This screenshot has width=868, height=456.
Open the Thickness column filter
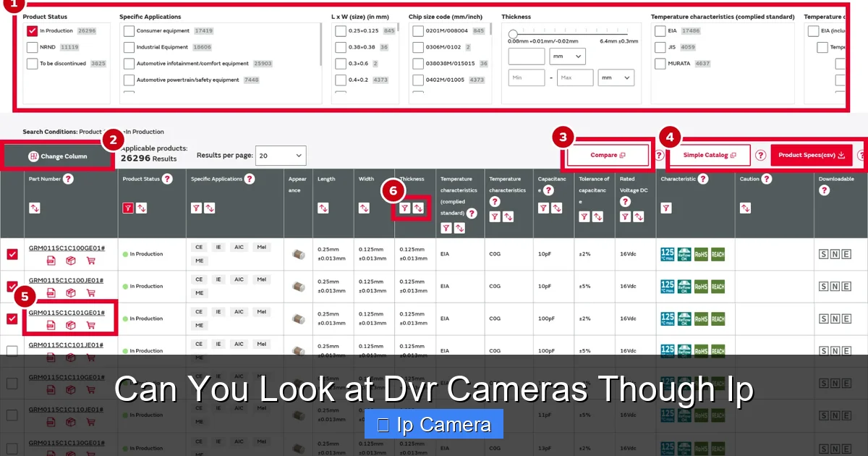click(405, 208)
